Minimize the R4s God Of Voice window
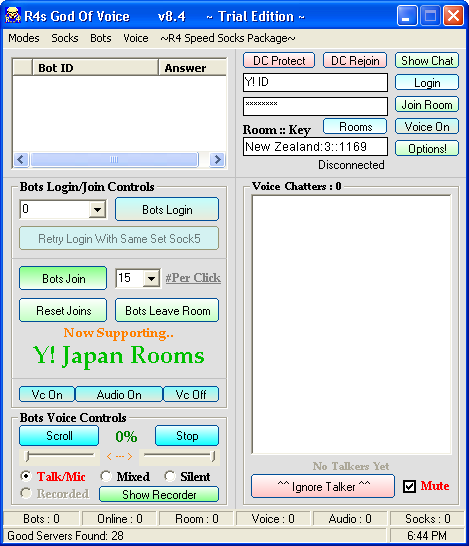Screen dimensions: 469x546 click(x=407, y=16)
